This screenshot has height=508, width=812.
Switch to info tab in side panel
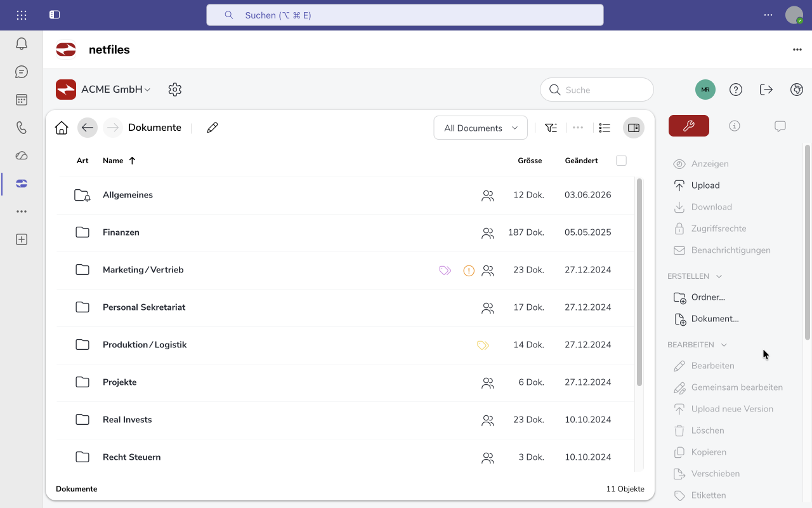735,126
